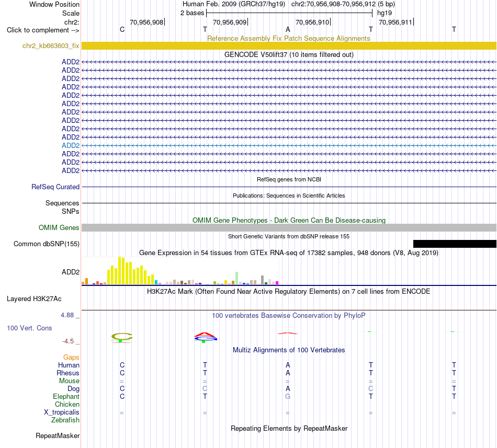Click the ADD2 label in GTEx expression track

click(71, 272)
